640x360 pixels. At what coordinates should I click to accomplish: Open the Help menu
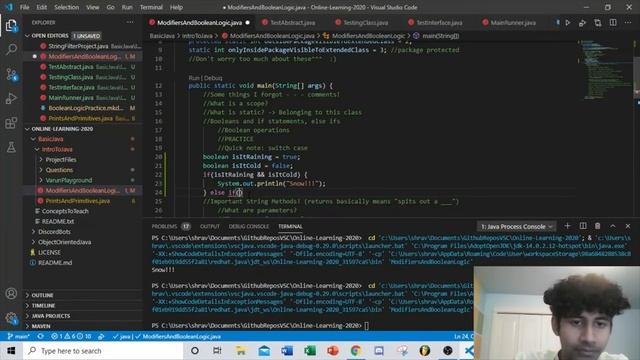coord(176,7)
